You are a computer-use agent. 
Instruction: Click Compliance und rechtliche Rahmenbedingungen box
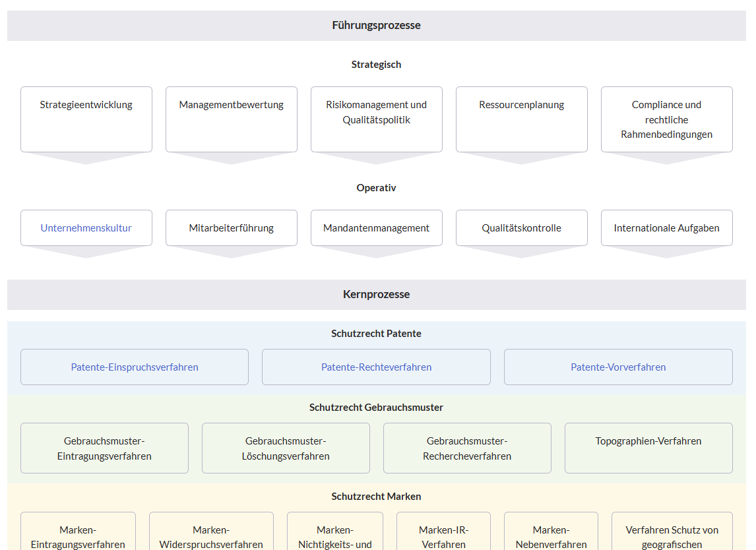tap(667, 119)
